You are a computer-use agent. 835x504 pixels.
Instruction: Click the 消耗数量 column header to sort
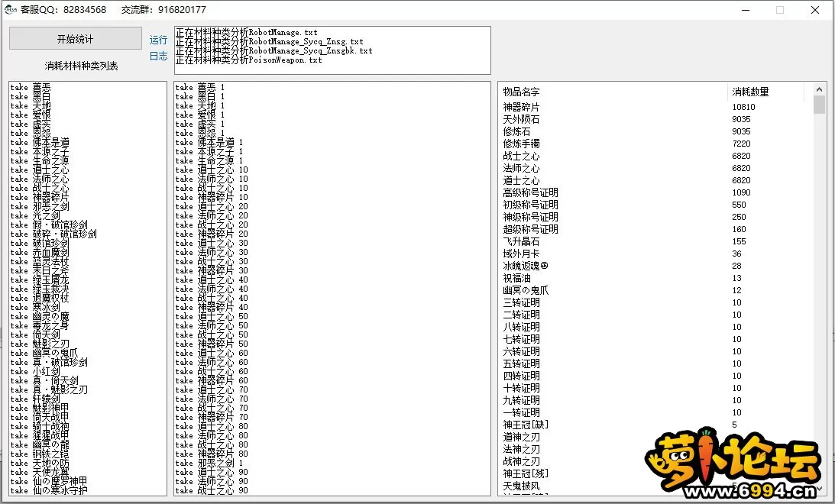point(749,91)
